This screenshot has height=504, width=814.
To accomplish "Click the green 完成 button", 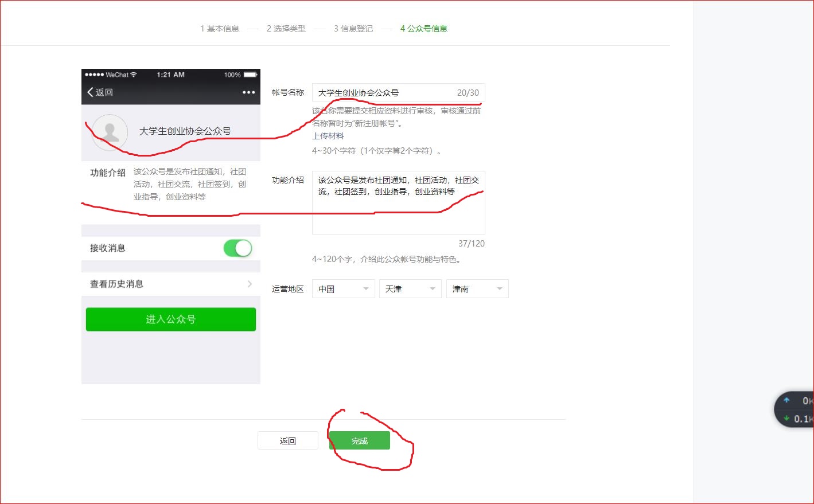I will (x=360, y=441).
